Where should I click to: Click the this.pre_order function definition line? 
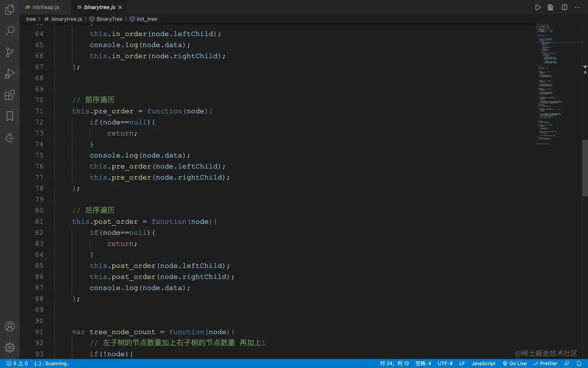(x=142, y=111)
